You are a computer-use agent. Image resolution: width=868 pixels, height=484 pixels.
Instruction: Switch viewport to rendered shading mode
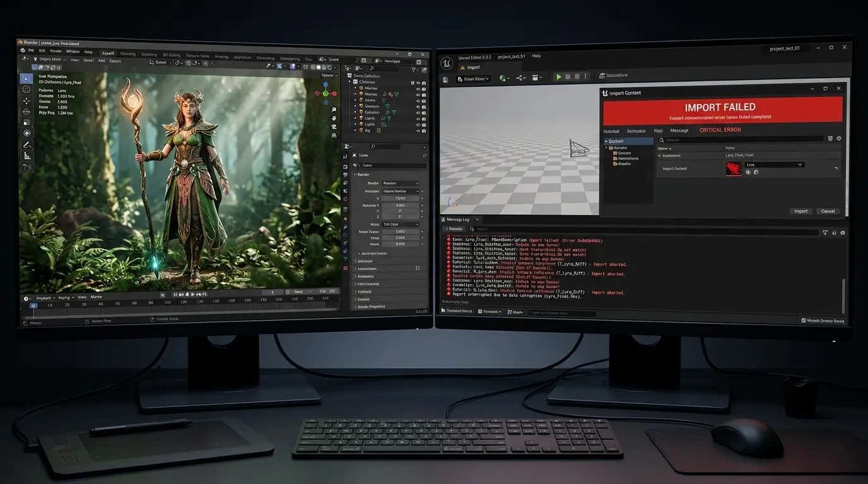click(331, 67)
